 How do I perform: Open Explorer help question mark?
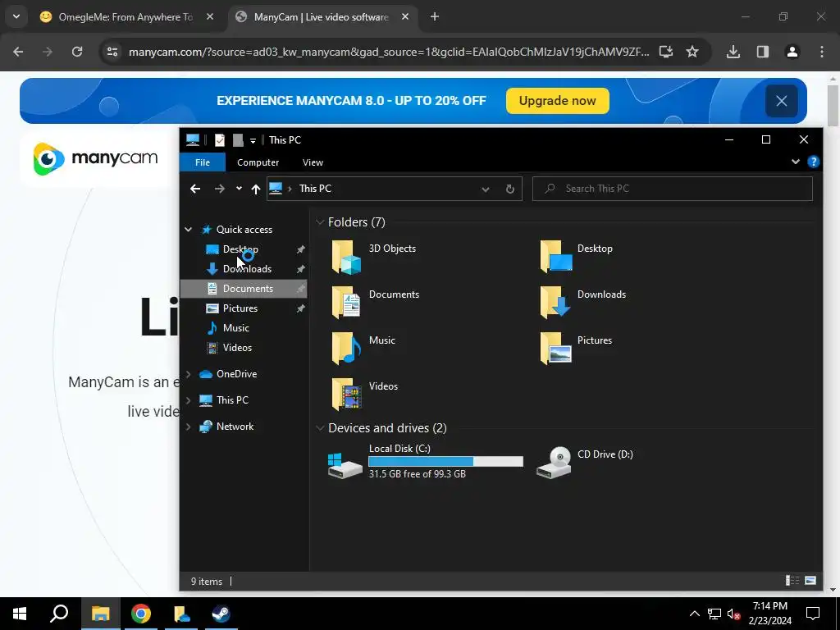point(813,162)
